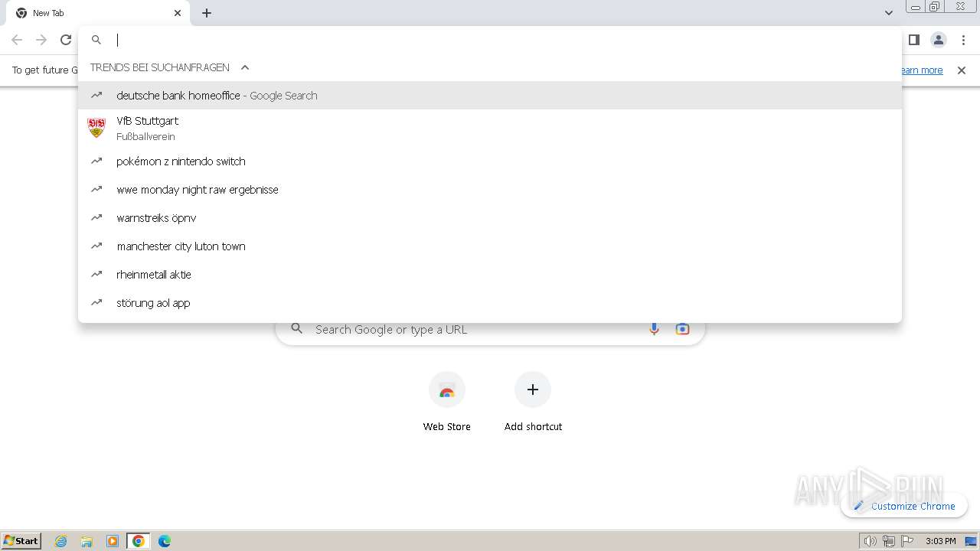Select rheinmetall aktie suggestion
Image resolution: width=980 pixels, height=551 pixels.
pos(490,275)
